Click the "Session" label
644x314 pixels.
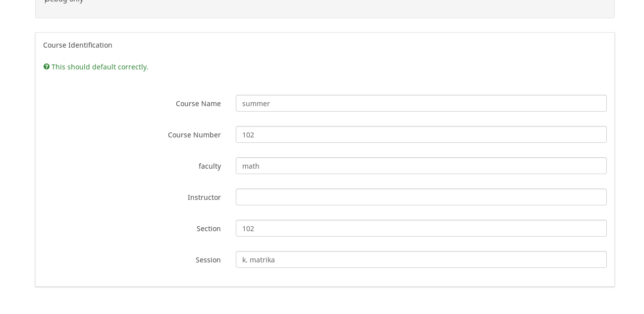click(x=208, y=260)
